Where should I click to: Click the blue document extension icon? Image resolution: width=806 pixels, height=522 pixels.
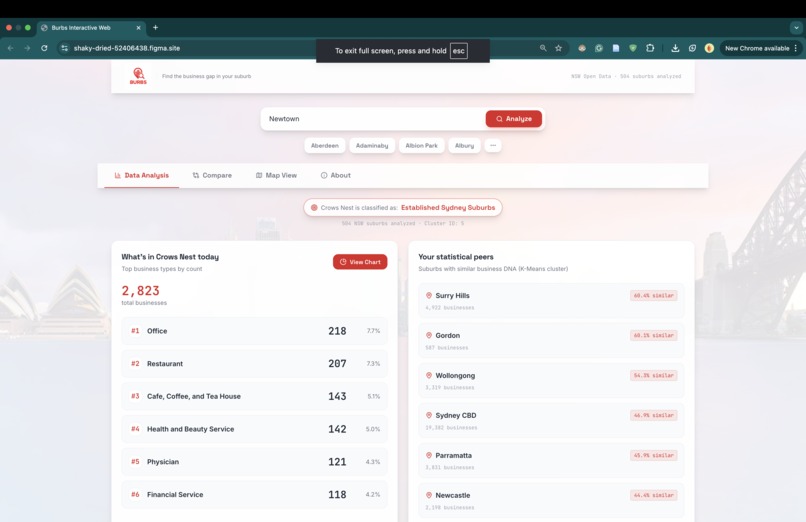616,48
